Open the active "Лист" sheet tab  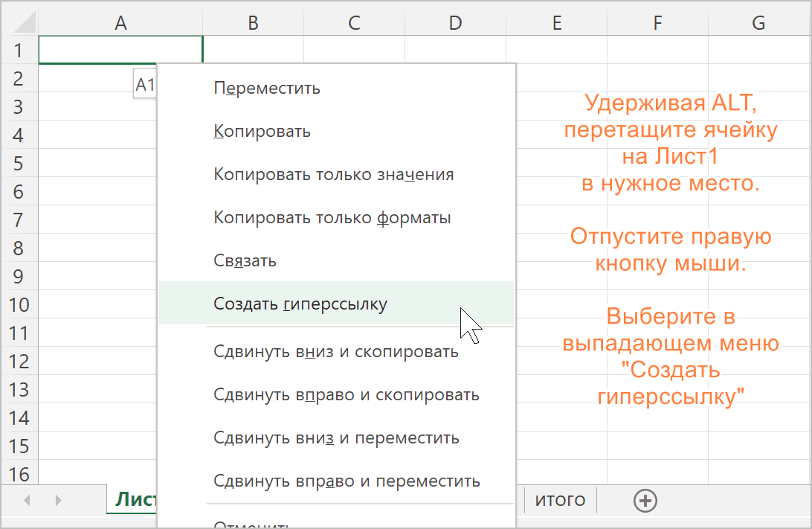pyautogui.click(x=134, y=500)
